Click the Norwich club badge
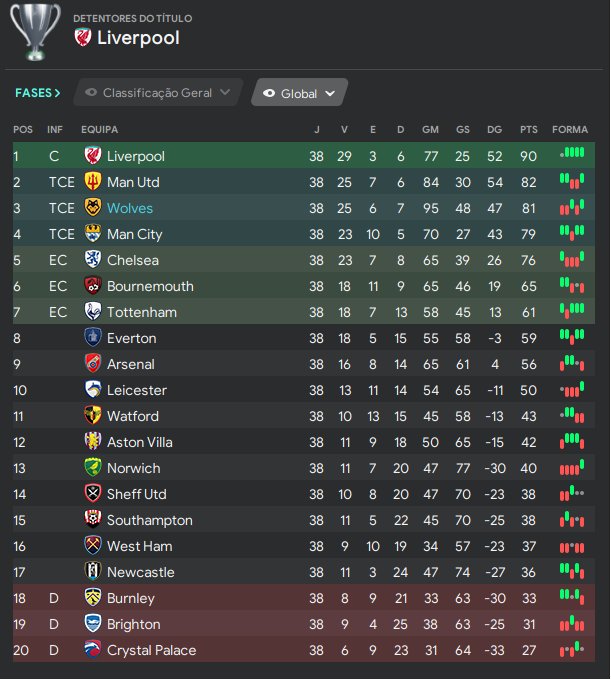 tap(93, 468)
